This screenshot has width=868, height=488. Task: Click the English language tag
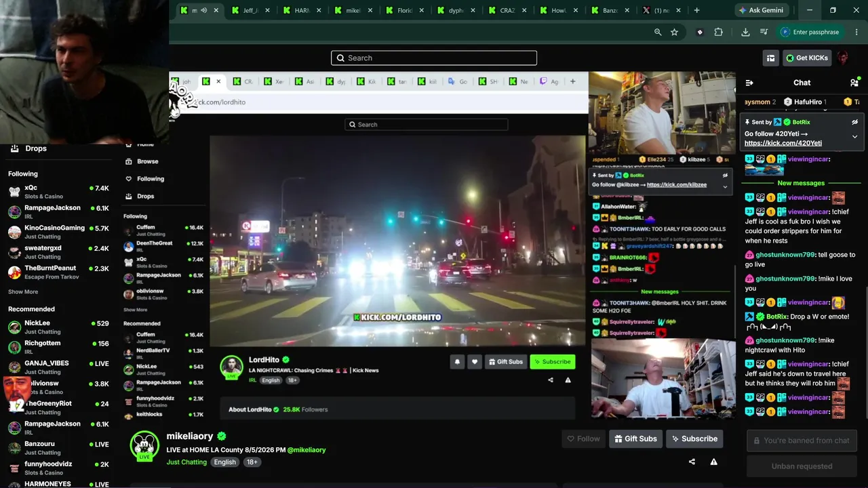224,462
